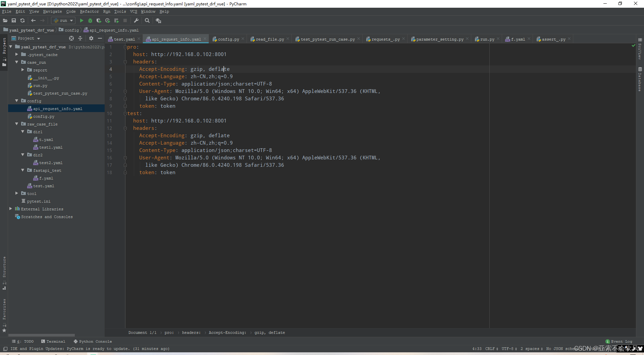
Task: Toggle the Project side tool window button
Action: [x=4, y=52]
